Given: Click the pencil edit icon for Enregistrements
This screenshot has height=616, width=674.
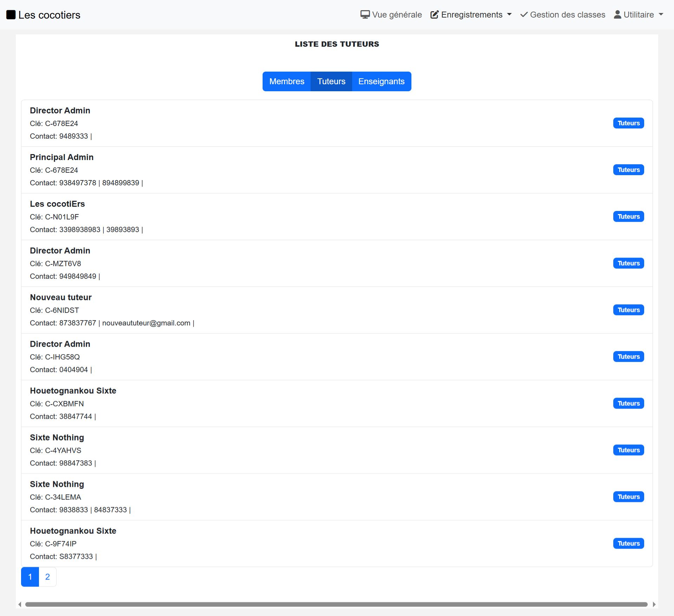Looking at the screenshot, I should [434, 15].
